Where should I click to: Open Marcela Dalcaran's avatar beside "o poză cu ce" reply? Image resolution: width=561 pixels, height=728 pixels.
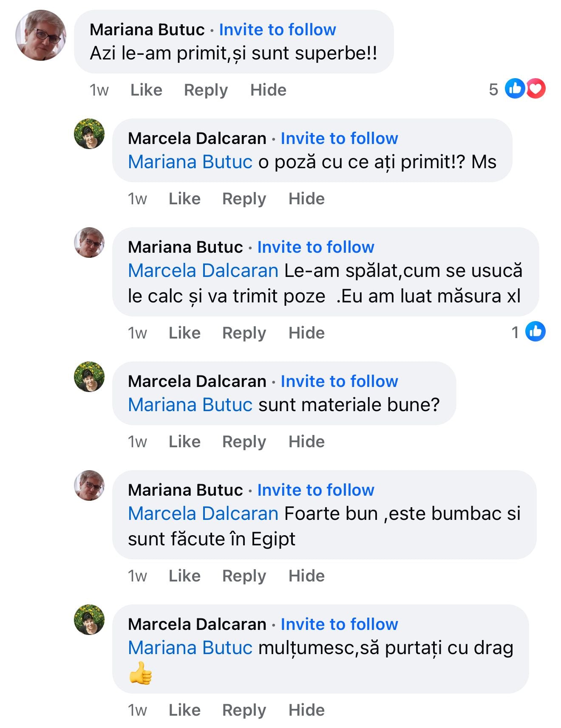[89, 134]
